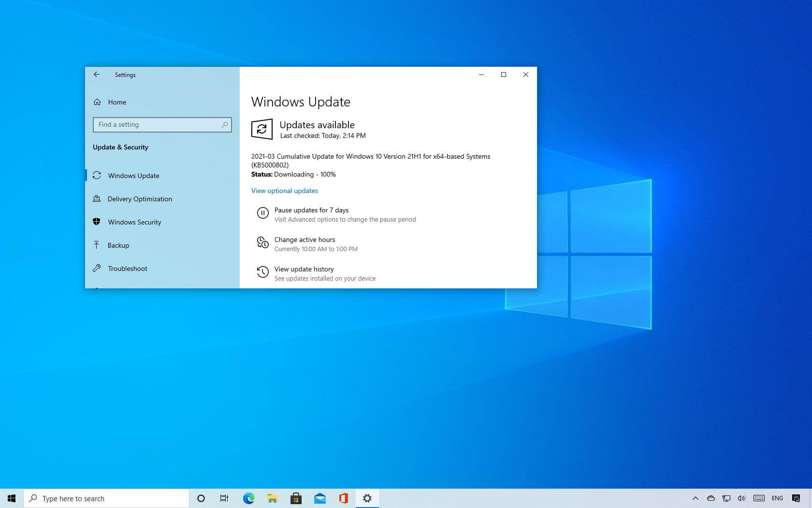The width and height of the screenshot is (812, 508).
Task: Open View update history
Action: pyautogui.click(x=304, y=269)
